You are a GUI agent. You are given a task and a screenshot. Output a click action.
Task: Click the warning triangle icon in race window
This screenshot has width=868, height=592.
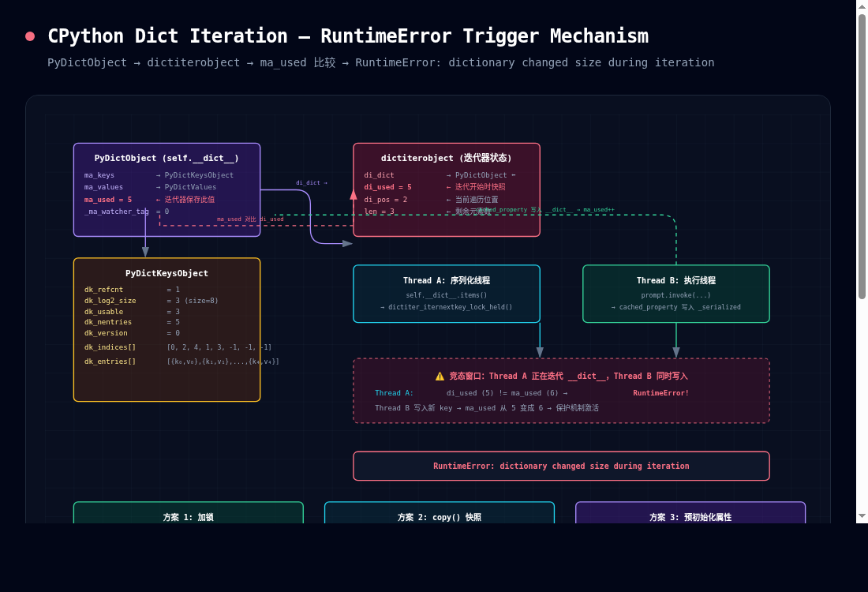(x=440, y=377)
